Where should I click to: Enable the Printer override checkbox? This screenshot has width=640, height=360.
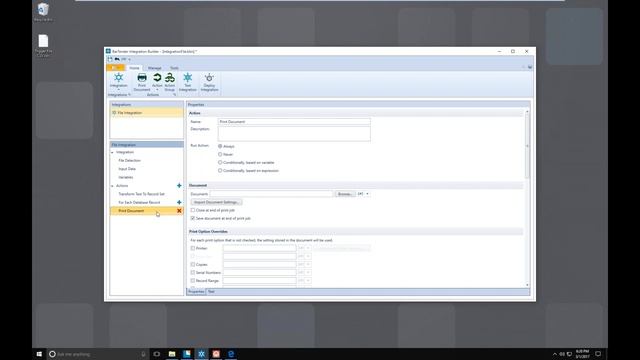(193, 248)
